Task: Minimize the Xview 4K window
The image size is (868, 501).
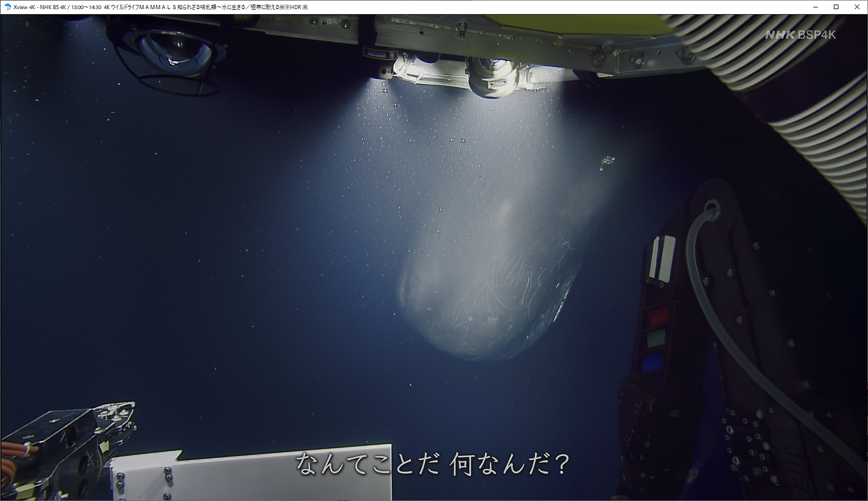Action: pyautogui.click(x=816, y=7)
